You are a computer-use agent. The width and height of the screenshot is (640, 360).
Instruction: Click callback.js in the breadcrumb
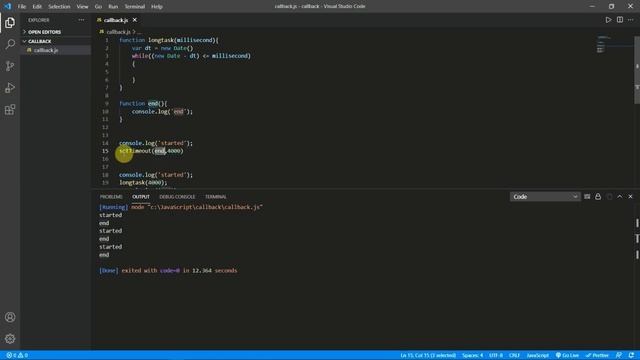118,31
